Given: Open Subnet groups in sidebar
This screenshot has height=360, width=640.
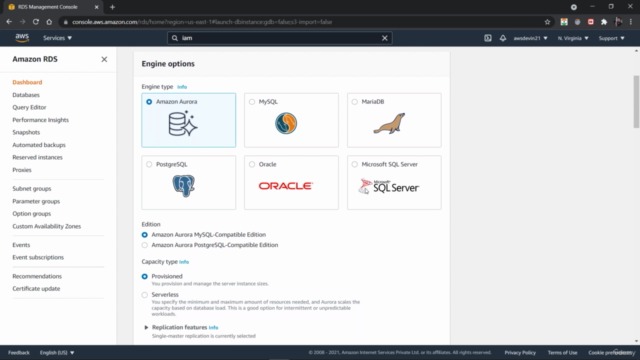Looking at the screenshot, I should [x=32, y=189].
